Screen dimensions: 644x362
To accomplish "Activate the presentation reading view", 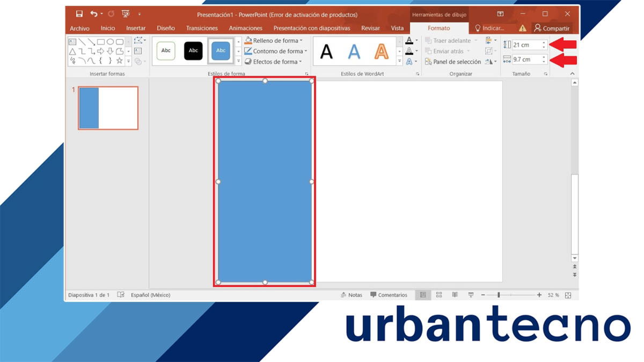I will coord(455,294).
